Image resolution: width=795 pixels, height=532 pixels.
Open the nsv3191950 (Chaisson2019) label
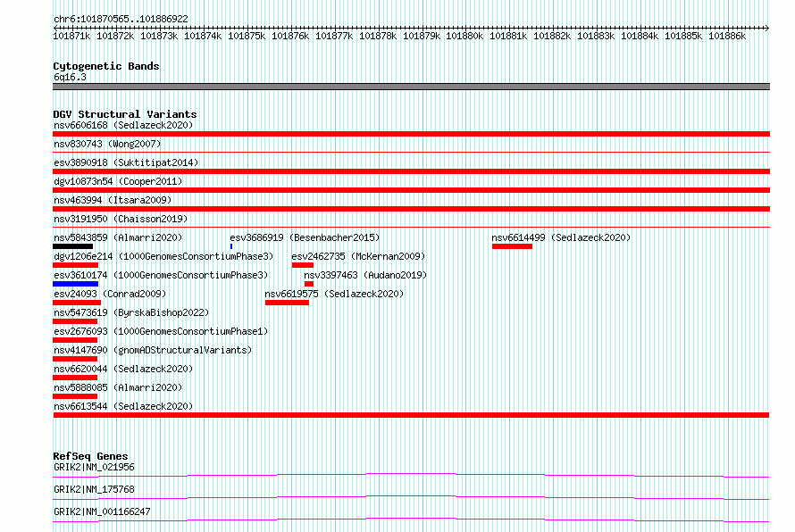(121, 219)
